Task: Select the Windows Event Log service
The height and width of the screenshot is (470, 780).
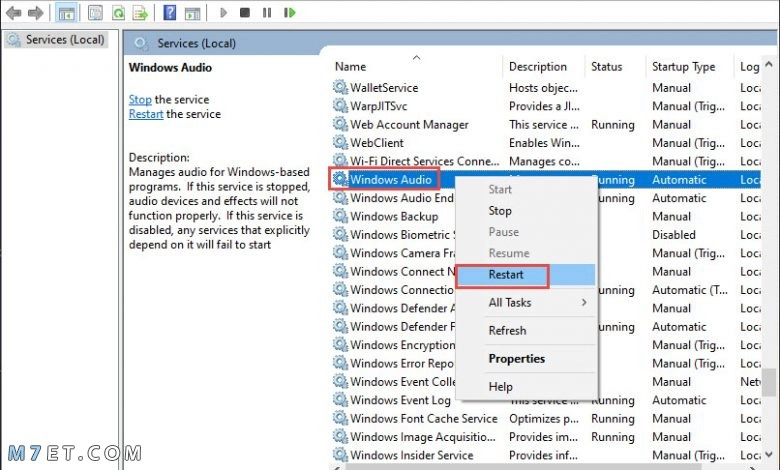Action: click(x=400, y=400)
